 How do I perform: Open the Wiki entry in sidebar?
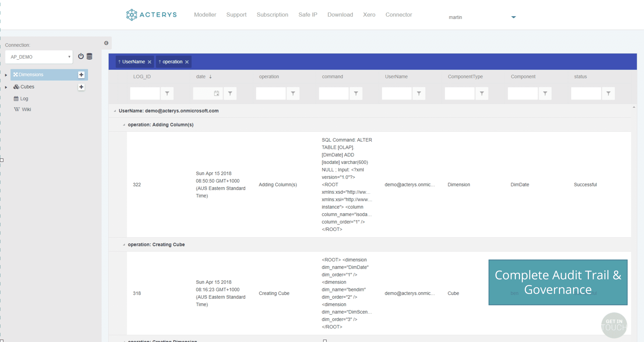[22, 109]
